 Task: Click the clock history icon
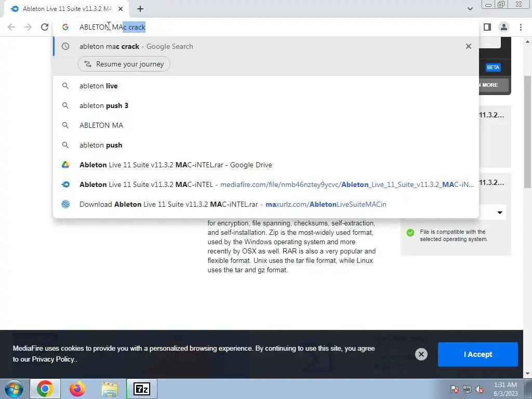65,46
